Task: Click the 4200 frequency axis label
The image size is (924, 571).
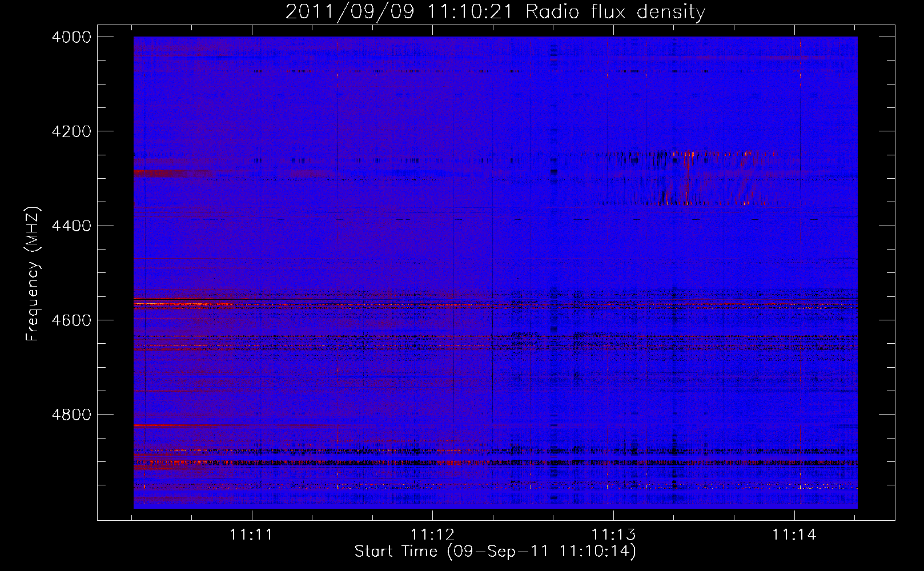Action: point(71,131)
